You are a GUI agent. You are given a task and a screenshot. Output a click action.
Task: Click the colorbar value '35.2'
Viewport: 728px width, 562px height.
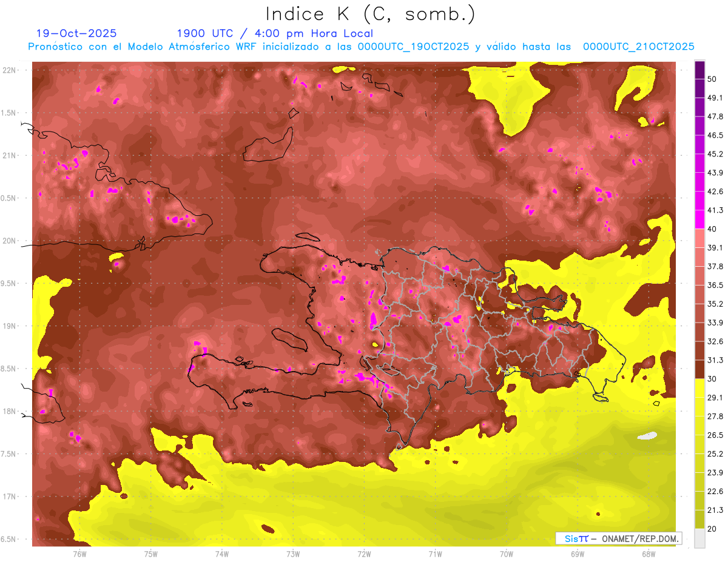[715, 304]
